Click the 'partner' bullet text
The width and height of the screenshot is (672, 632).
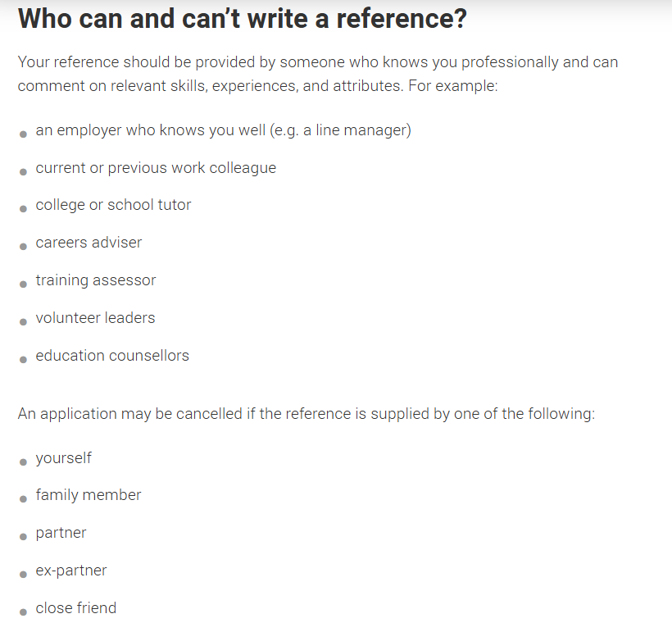tap(61, 533)
